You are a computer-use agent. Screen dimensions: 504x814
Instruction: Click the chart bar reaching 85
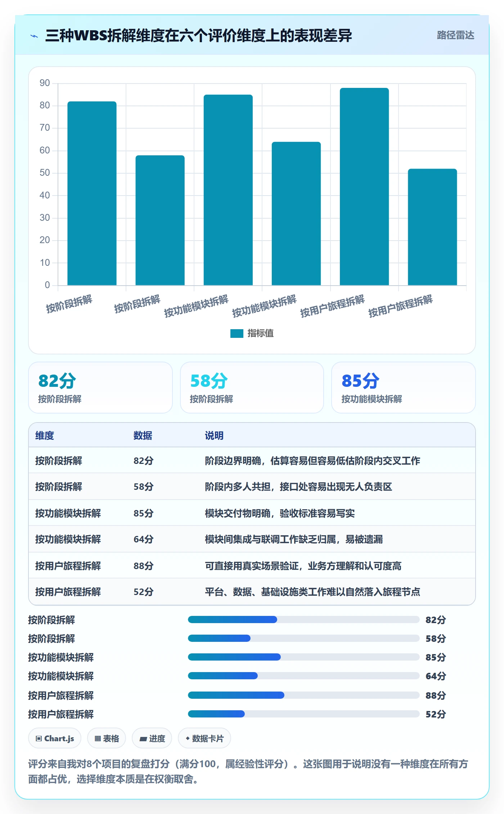(228, 190)
